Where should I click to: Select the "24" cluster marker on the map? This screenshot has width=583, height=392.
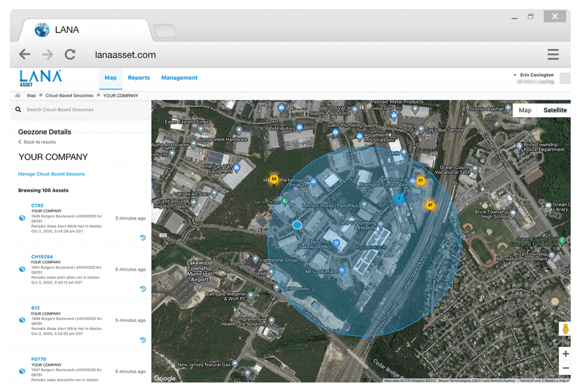click(274, 179)
